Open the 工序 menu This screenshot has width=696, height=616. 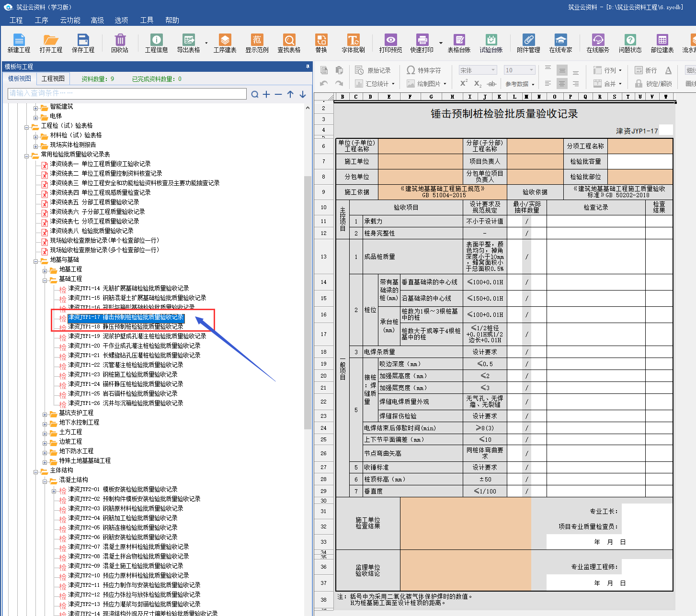42,20
